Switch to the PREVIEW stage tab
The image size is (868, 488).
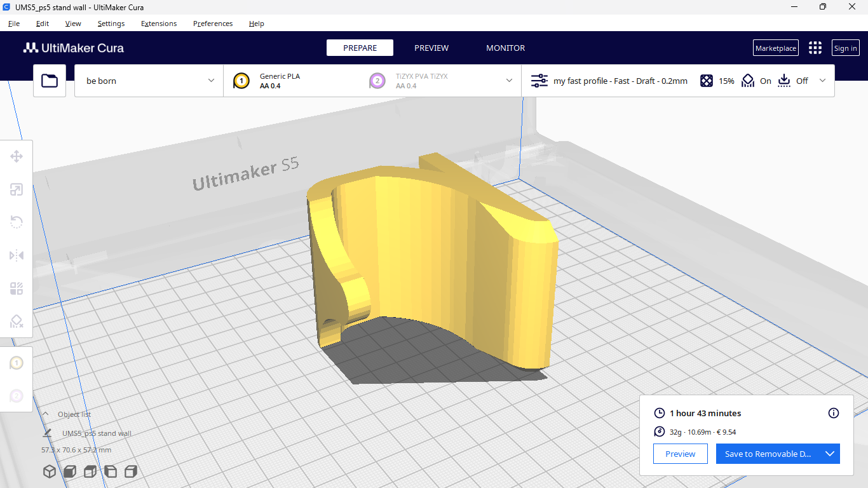coord(431,48)
